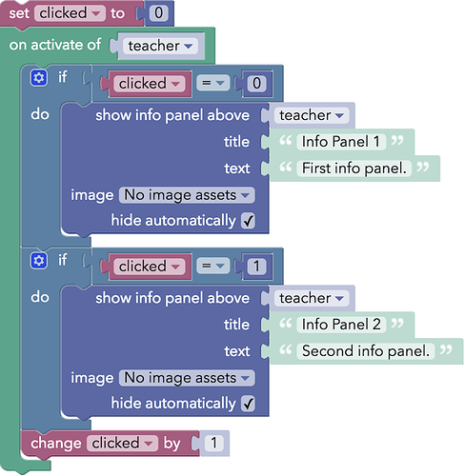Image resolution: width=465 pixels, height=476 pixels.
Task: Open No image assets dropdown in first panel
Action: pos(187,195)
